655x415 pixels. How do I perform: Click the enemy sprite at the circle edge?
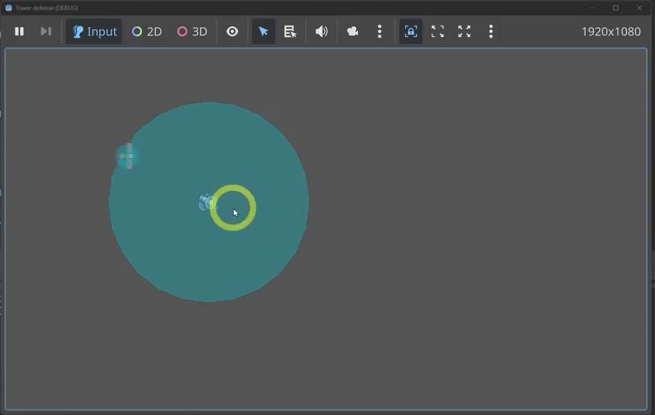tap(127, 156)
